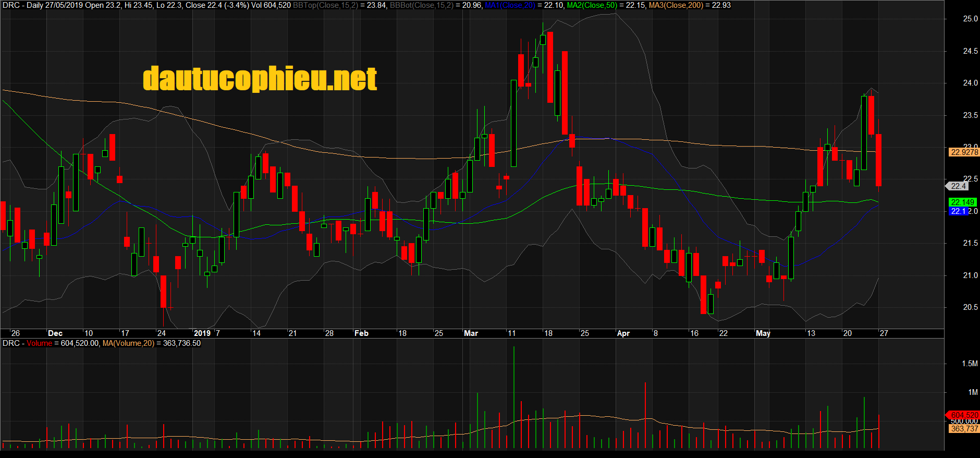Click the orange 22.9278 price tag

tap(964, 152)
